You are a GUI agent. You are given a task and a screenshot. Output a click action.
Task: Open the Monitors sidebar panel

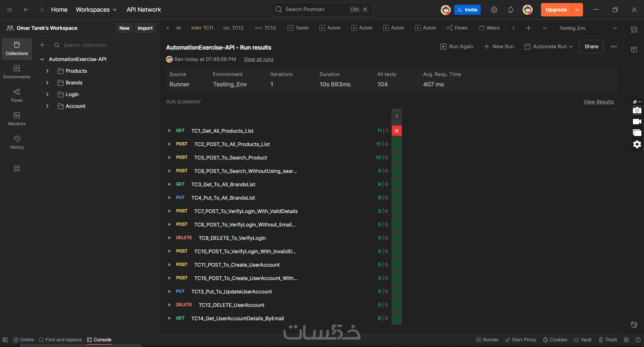(x=17, y=119)
